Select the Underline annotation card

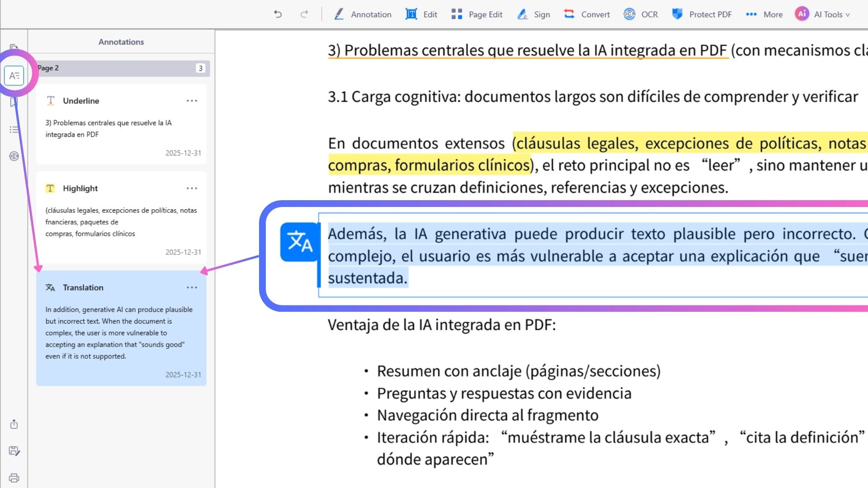tap(121, 124)
